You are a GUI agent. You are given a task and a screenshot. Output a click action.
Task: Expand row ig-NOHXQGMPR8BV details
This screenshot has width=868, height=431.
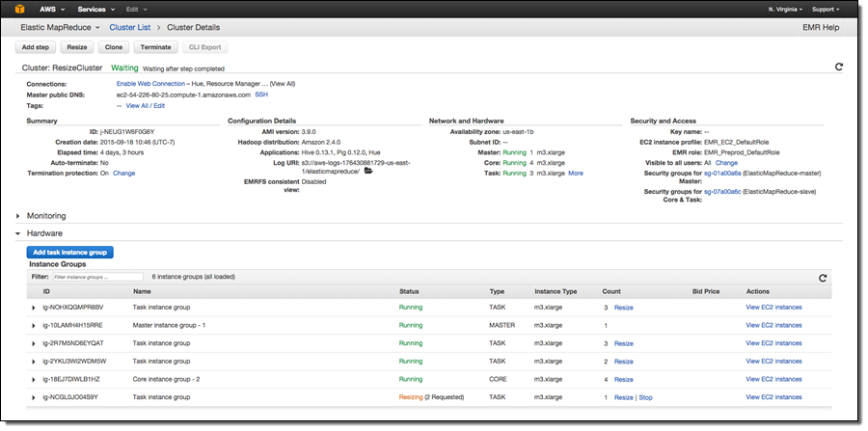point(34,308)
